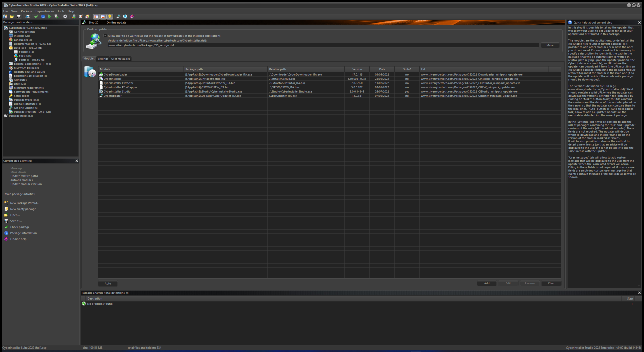644x352 pixels.
Task: Click the Save floppy disk toolbar icon
Action: point(19,16)
